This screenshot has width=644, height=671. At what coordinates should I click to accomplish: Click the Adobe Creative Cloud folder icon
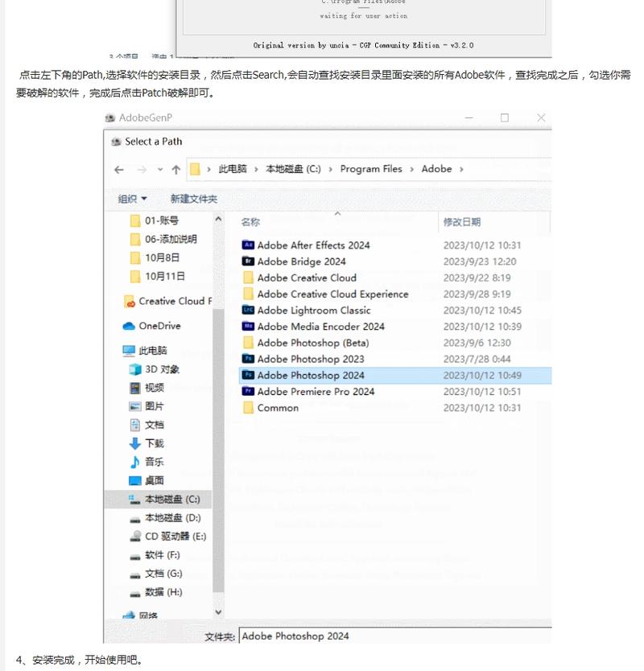pyautogui.click(x=248, y=278)
